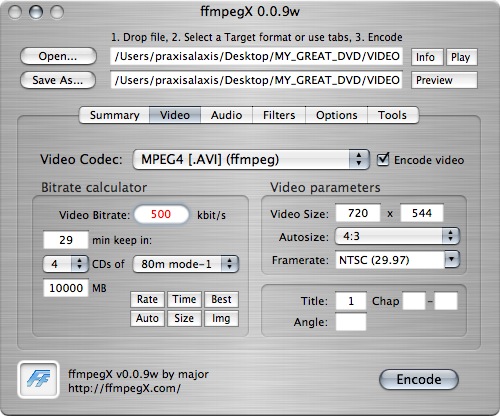
Task: Minimize the ffmpegX window
Action: pos(36,12)
